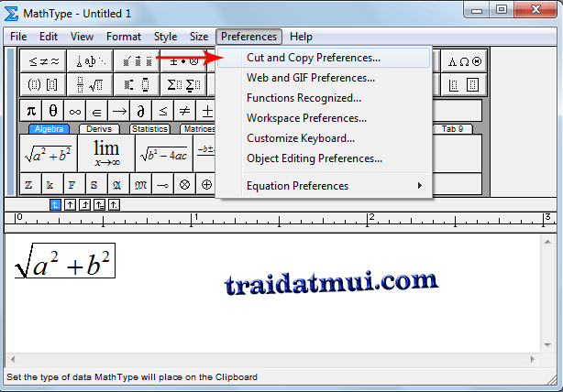
Task: Insert the double-struck k symbol
Action: tap(53, 184)
